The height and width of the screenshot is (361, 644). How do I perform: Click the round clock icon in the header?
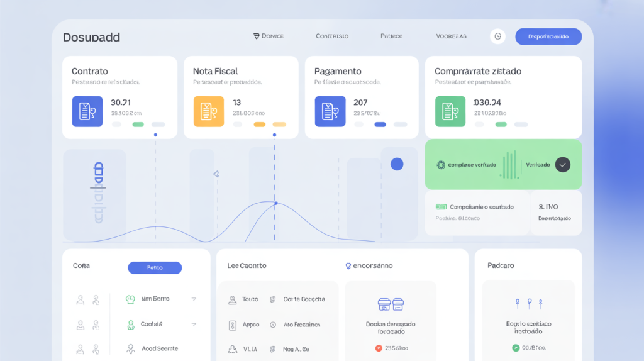(x=497, y=36)
